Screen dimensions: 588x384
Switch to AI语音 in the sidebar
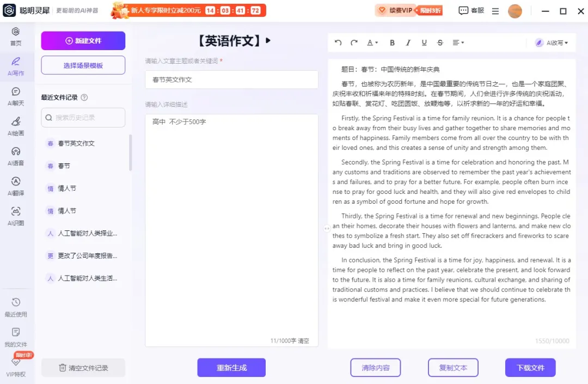pos(16,155)
